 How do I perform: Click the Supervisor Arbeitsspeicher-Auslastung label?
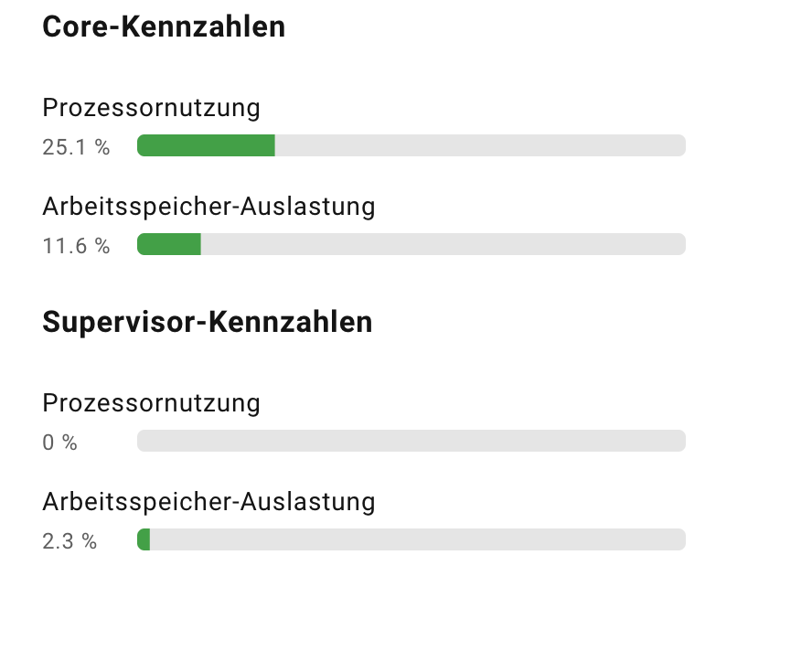click(208, 502)
